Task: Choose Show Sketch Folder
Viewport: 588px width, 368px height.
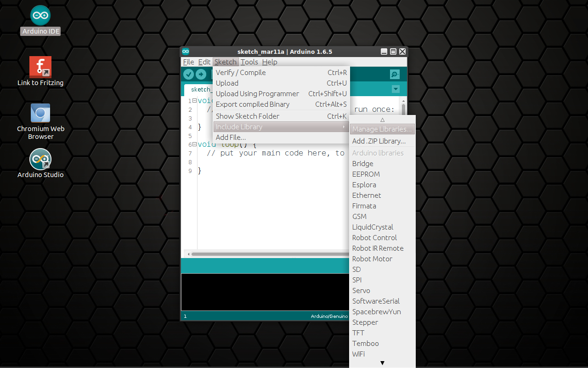Action: (281, 116)
